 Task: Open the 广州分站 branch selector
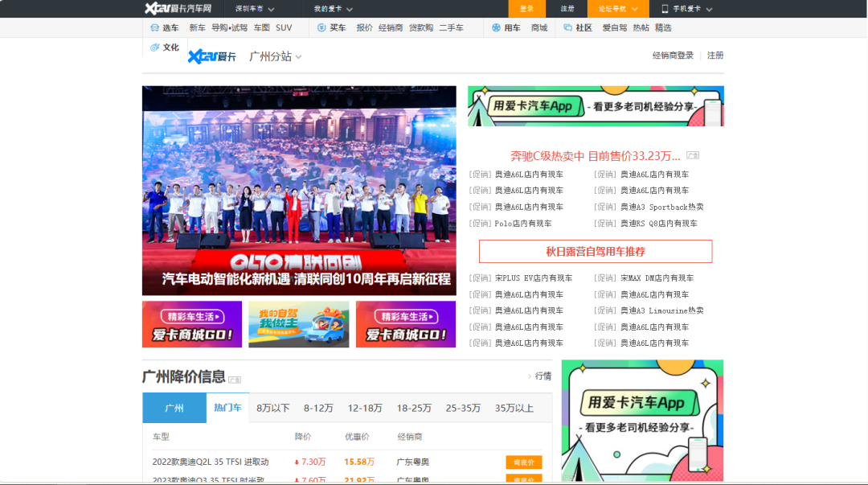click(275, 56)
